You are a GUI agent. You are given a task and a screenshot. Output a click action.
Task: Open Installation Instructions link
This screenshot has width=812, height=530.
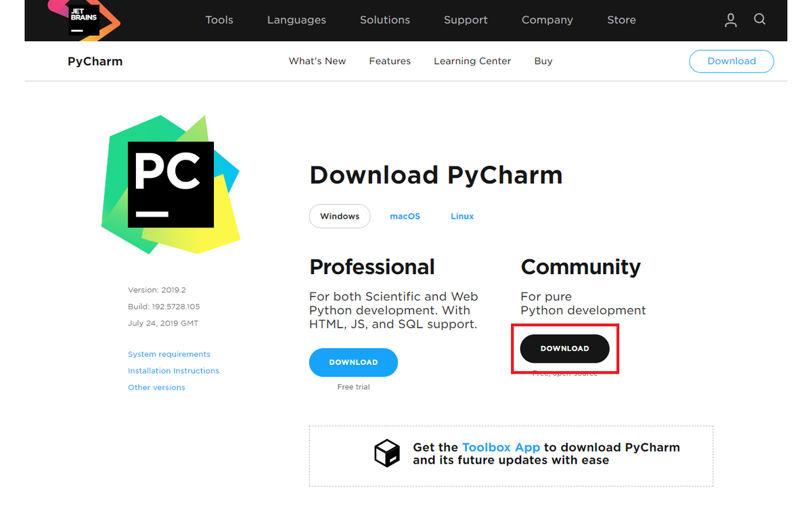tap(173, 371)
